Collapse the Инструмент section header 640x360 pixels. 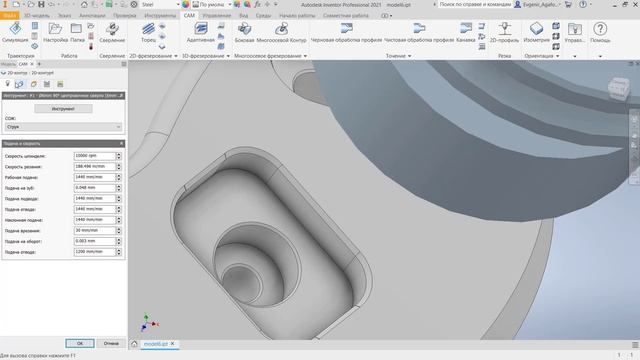(x=121, y=96)
